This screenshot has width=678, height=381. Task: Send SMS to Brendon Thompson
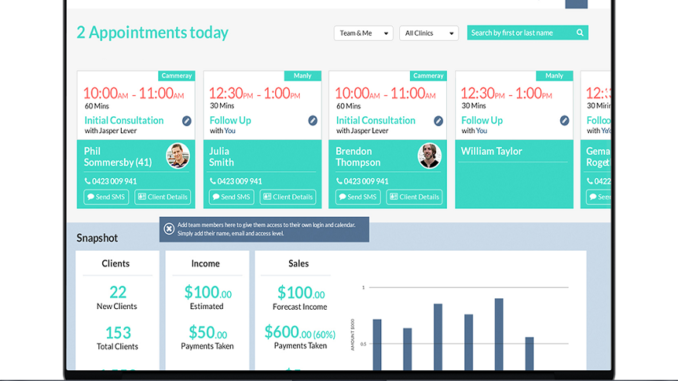[358, 197]
